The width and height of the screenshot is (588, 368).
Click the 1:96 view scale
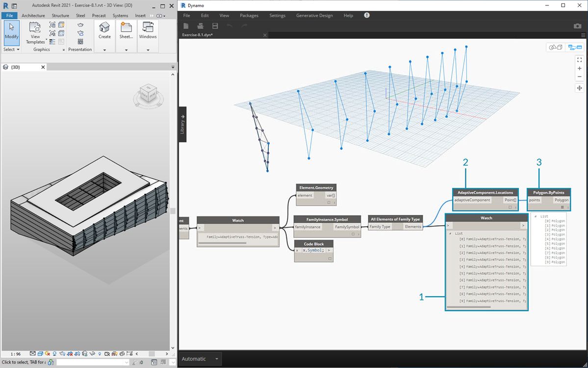click(16, 354)
